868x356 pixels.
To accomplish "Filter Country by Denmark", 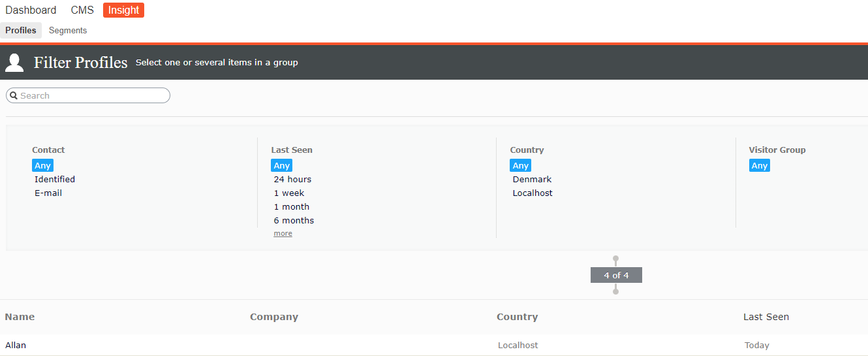I will click(532, 180).
